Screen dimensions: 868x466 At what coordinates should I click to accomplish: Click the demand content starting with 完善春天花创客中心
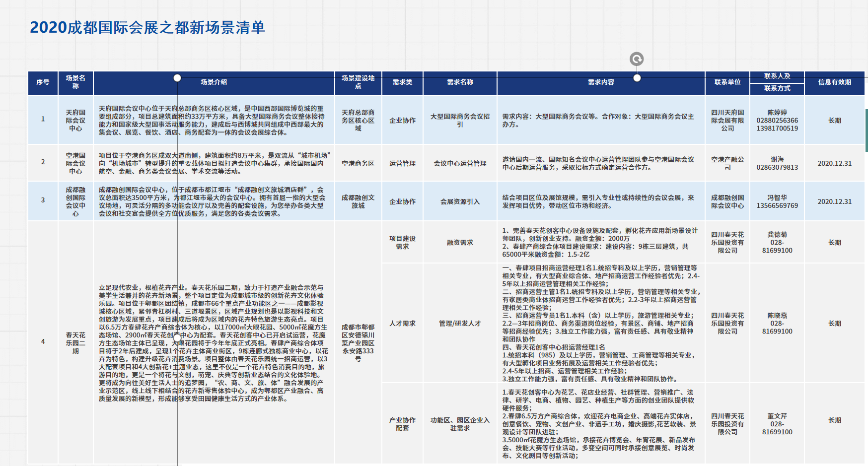click(x=601, y=242)
